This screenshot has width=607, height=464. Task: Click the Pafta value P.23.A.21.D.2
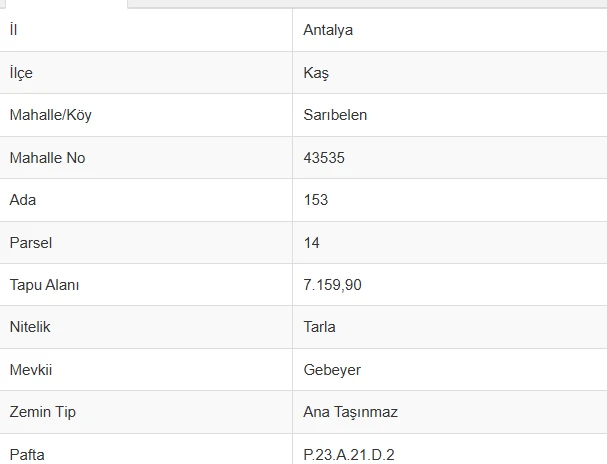349,454
